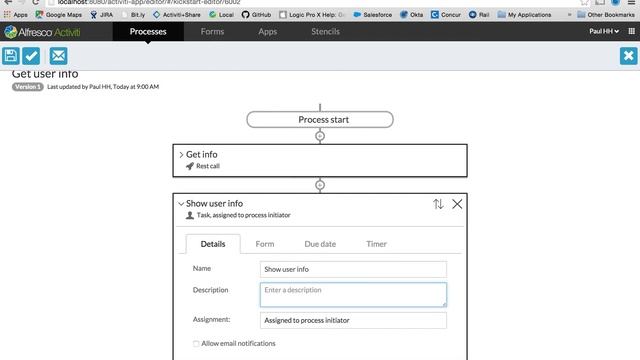The height and width of the screenshot is (360, 640).
Task: Open the Other Bookmarks folder
Action: pyautogui.click(x=607, y=15)
